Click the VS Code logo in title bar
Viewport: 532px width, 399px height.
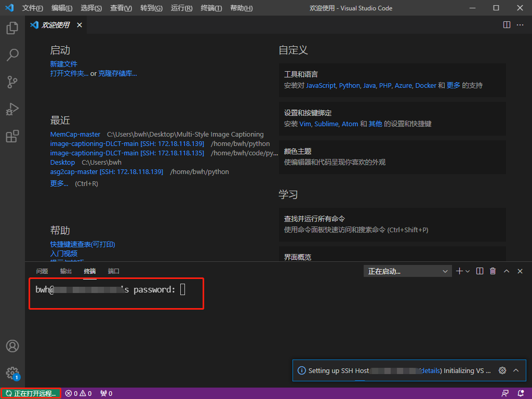pos(9,8)
